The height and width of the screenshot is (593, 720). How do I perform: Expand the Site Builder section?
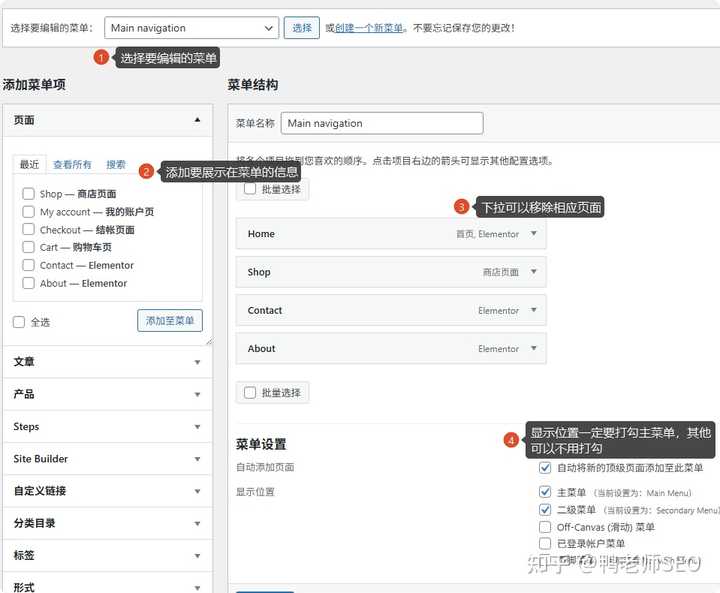(197, 459)
